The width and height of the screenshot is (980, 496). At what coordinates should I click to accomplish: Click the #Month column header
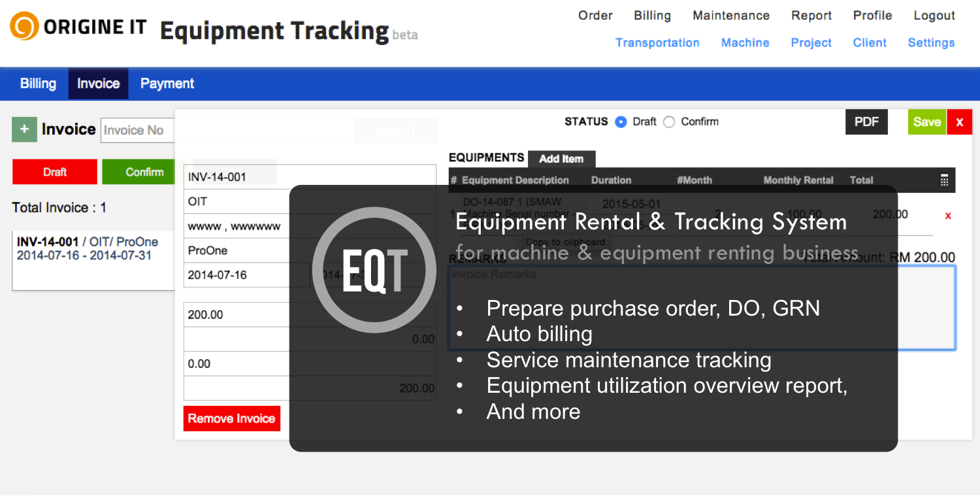(x=694, y=180)
